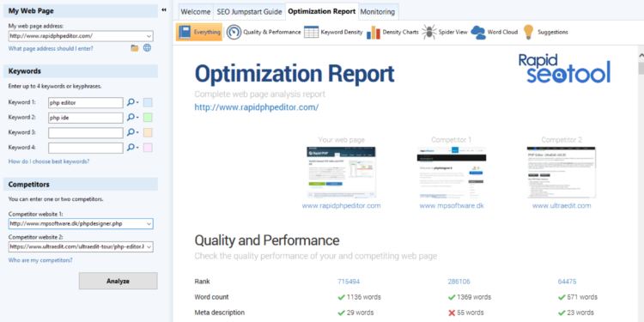Viewport: 644px width, 322px height.
Task: Click the globe icon beside folder icon
Action: (x=147, y=48)
